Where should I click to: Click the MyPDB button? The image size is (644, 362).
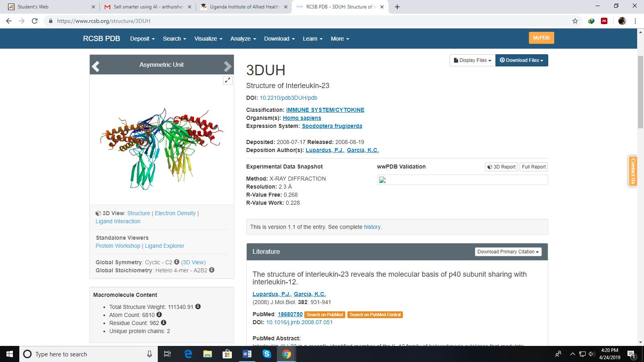pyautogui.click(x=541, y=38)
